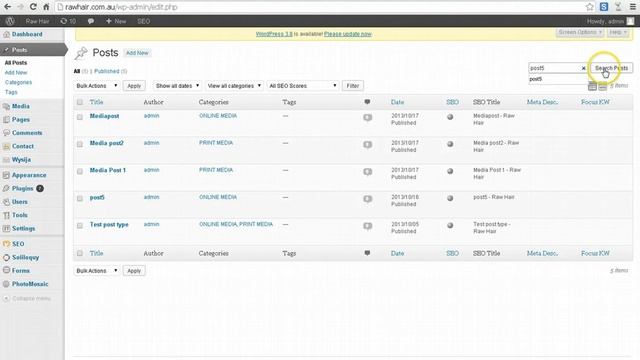Screen dimensions: 640x360
Task: Open comment bubble for post5 row
Action: pyautogui.click(x=368, y=199)
